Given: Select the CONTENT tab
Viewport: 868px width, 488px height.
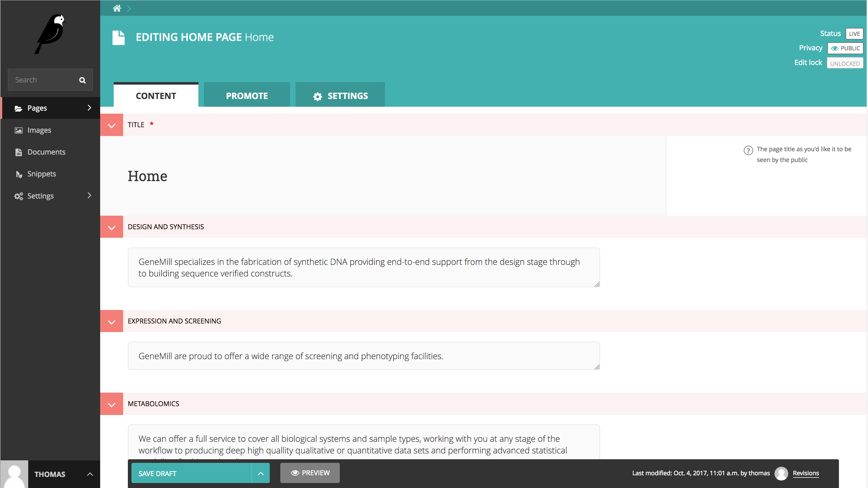Looking at the screenshot, I should pyautogui.click(x=155, y=96).
